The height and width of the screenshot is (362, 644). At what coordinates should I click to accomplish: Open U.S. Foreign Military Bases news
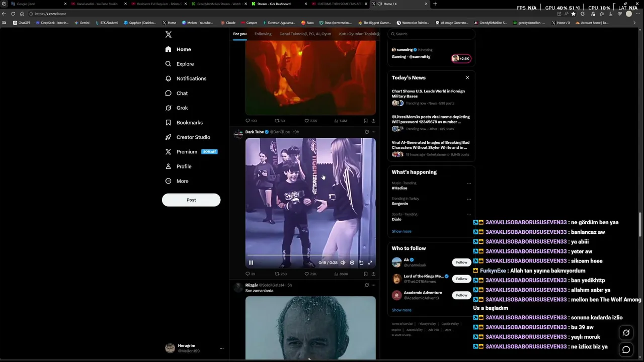coord(431,97)
